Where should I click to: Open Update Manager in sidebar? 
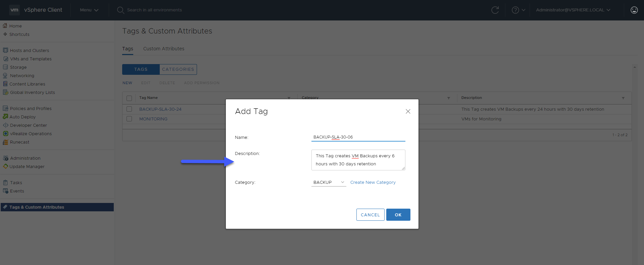[27, 166]
